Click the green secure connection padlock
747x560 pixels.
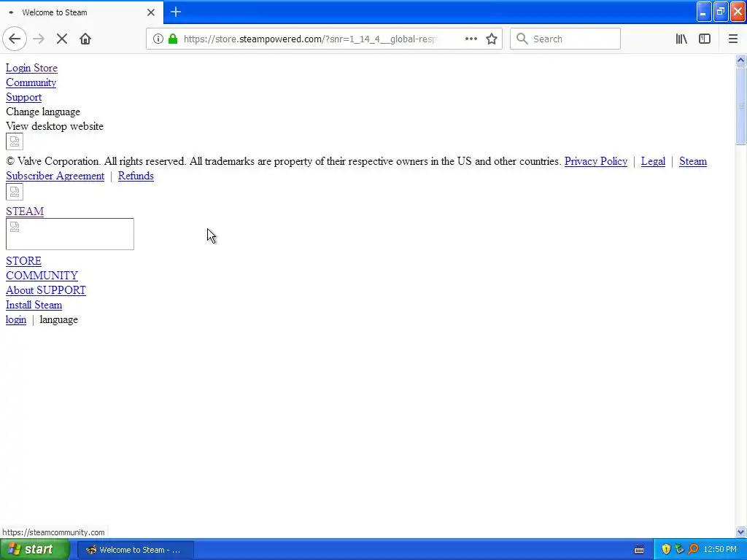click(173, 39)
